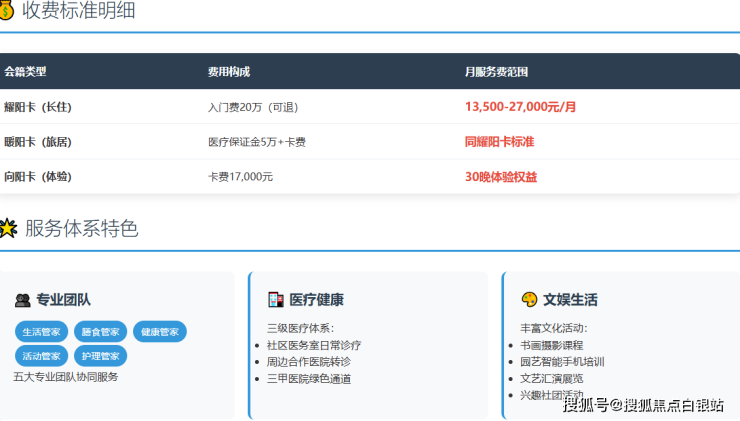The width and height of the screenshot is (740, 421).
Task: Click the money bag icon beside 收费标准明细
Action: point(7,11)
